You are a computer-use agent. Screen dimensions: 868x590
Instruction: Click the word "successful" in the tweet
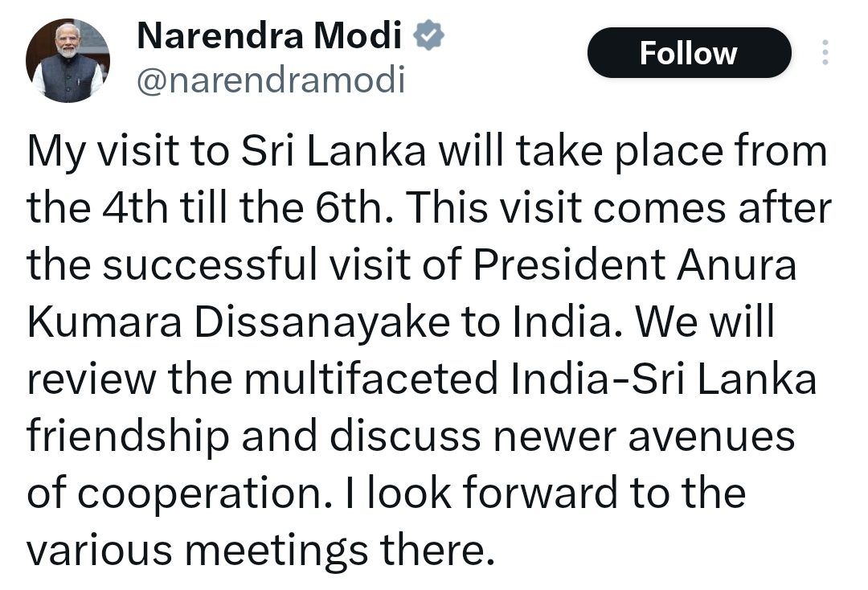tap(211, 264)
